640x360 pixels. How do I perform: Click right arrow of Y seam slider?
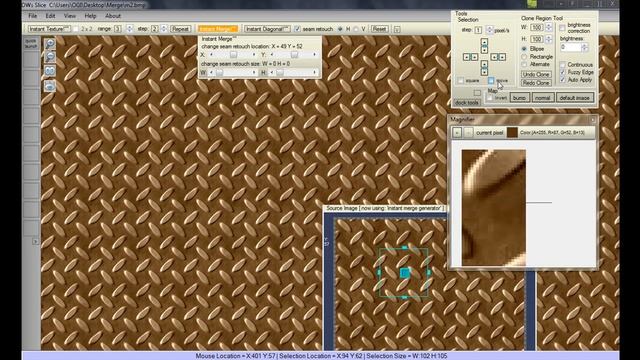[314, 55]
